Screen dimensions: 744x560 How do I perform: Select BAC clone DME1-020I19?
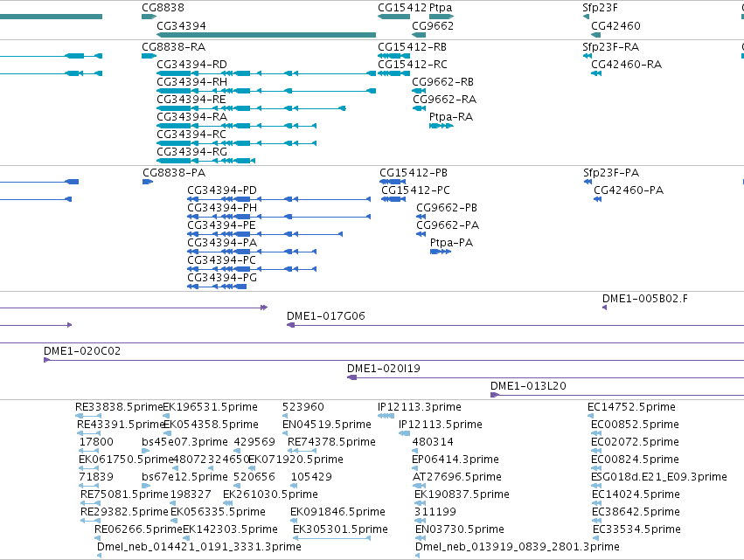(x=384, y=369)
